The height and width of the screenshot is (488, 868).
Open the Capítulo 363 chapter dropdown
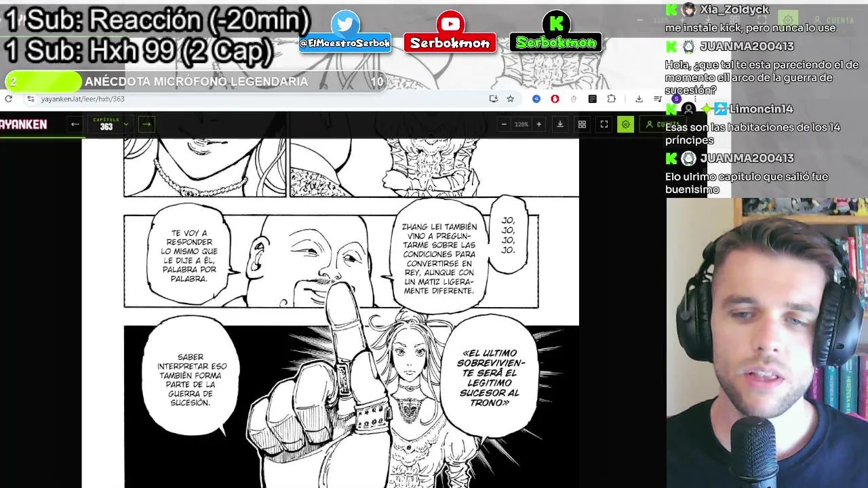[x=111, y=124]
